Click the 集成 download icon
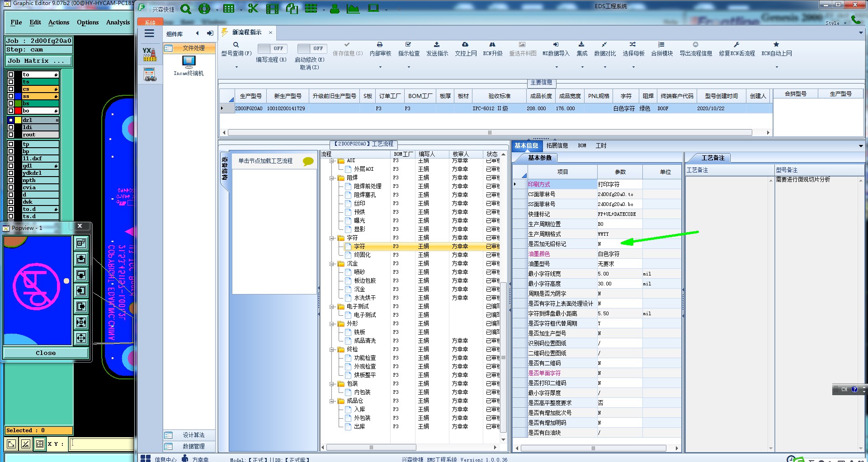 point(581,45)
